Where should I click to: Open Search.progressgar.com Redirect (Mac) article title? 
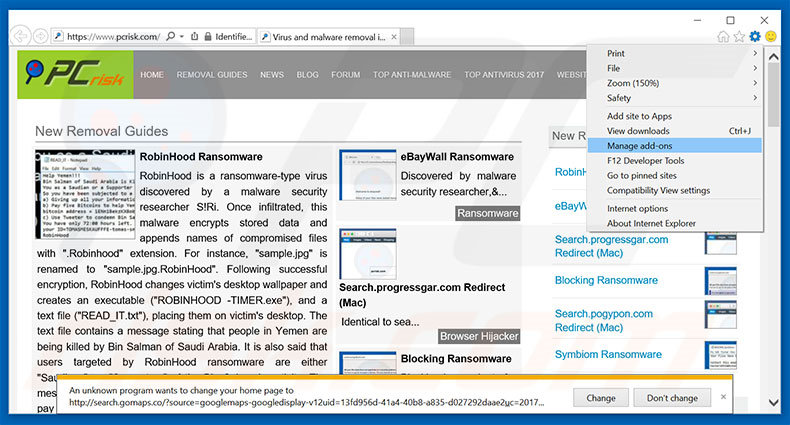[422, 295]
